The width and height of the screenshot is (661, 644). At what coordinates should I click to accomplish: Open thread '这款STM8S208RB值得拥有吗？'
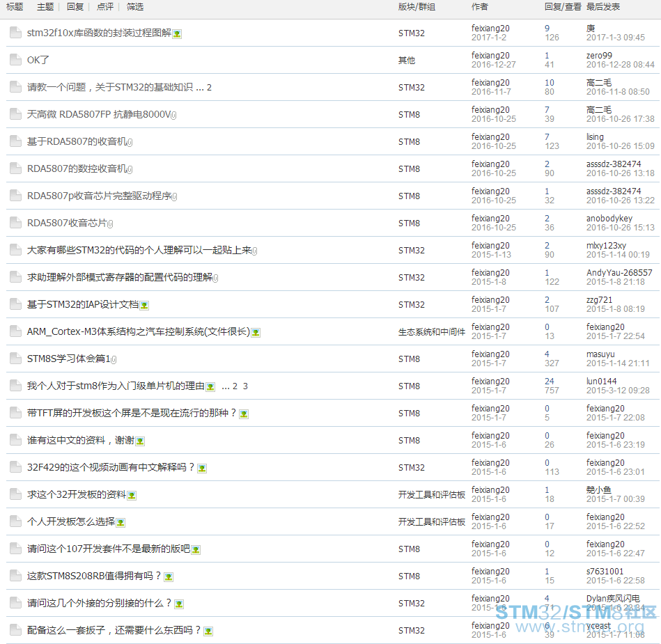[x=94, y=576]
